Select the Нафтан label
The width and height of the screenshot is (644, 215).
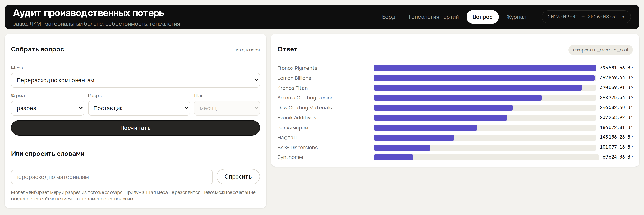287,138
